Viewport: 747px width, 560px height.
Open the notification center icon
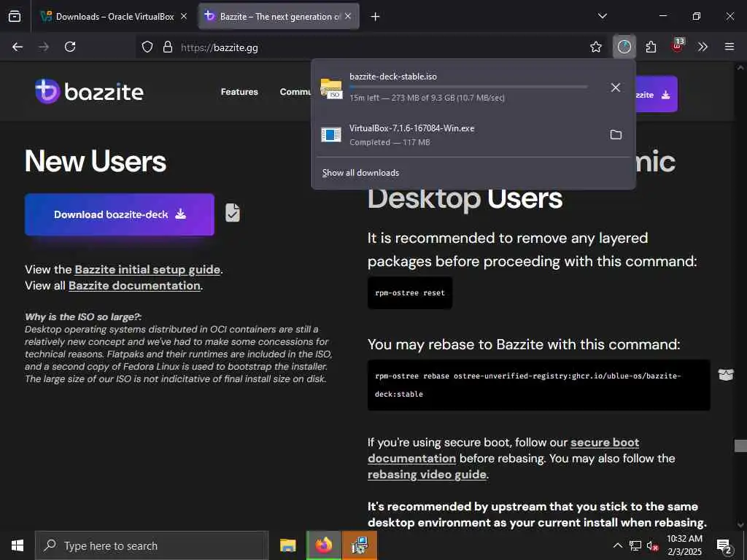pos(724,546)
